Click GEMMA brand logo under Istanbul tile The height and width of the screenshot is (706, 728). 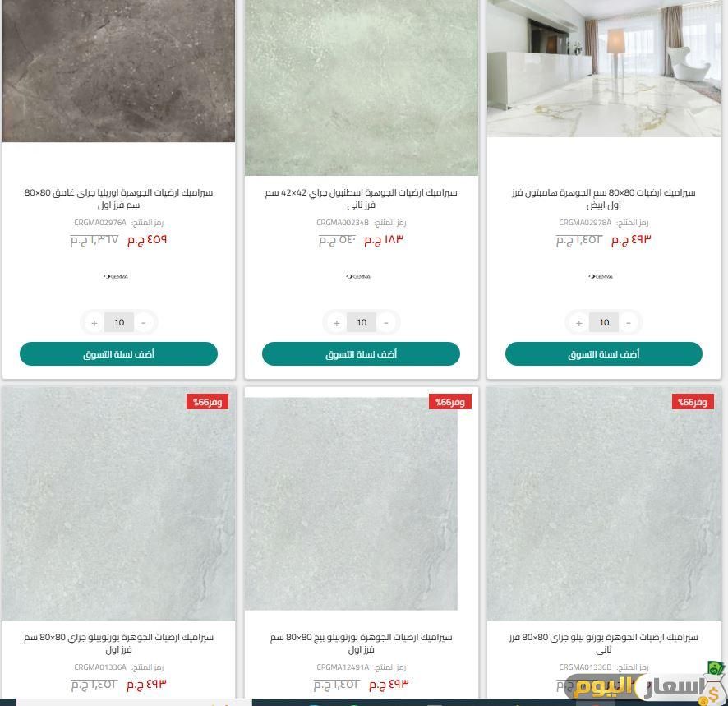[358, 277]
